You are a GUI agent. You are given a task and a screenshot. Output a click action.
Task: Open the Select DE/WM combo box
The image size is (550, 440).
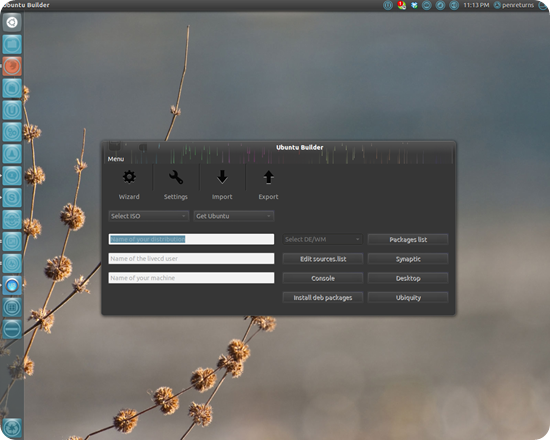tap(322, 239)
